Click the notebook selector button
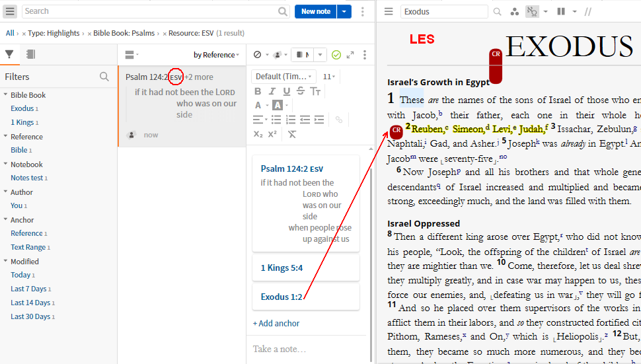This screenshot has width=641, height=364. pyautogui.click(x=303, y=55)
